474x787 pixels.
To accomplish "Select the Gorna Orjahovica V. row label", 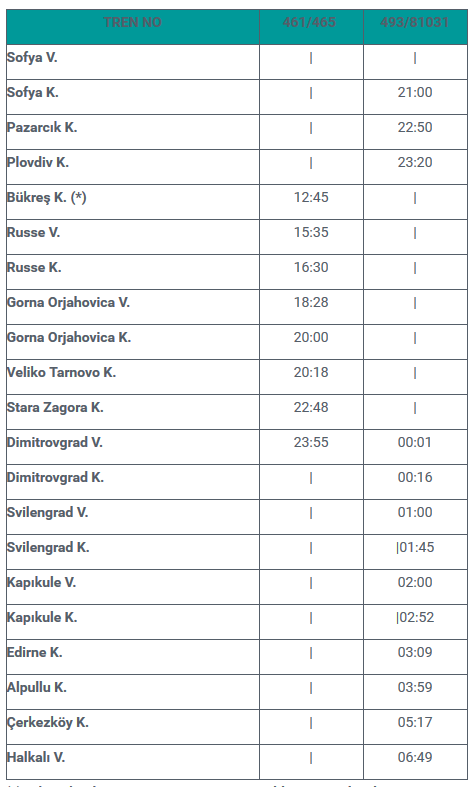I will coord(68,303).
